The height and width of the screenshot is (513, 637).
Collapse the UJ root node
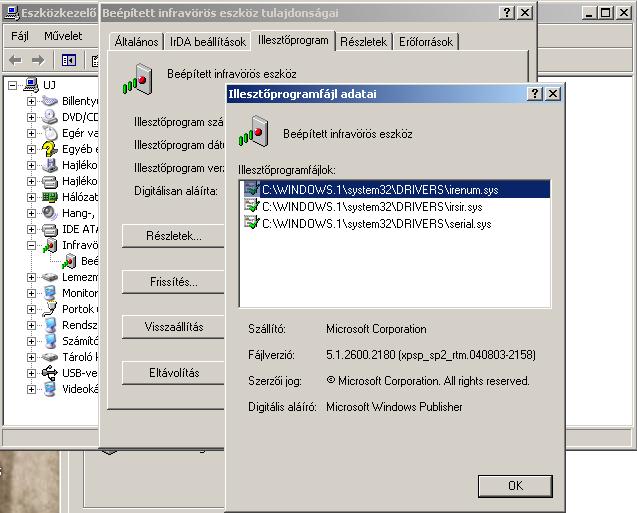pos(13,85)
